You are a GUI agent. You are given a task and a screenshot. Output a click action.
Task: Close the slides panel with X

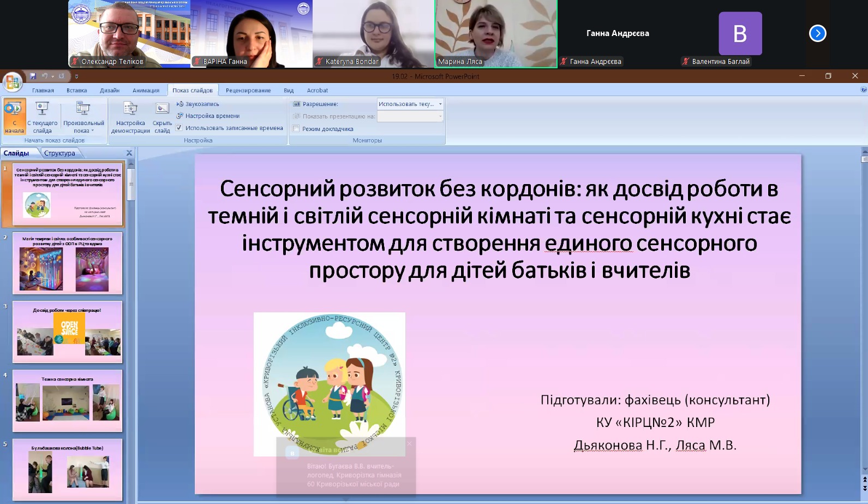coord(129,153)
